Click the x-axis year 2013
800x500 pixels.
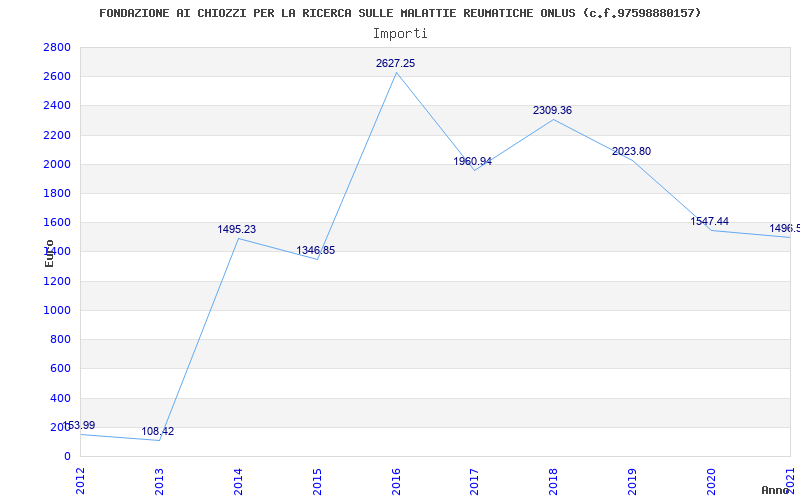tap(159, 481)
